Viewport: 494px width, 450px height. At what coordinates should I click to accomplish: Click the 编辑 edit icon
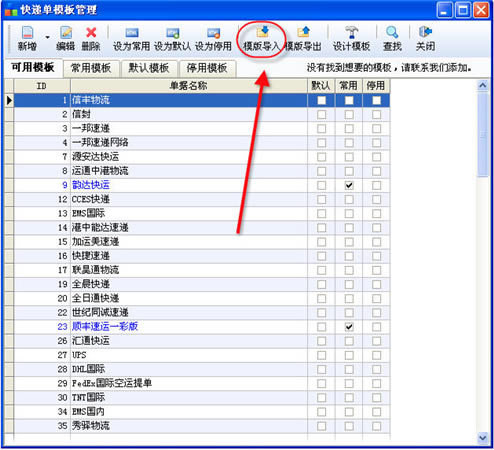(66, 33)
